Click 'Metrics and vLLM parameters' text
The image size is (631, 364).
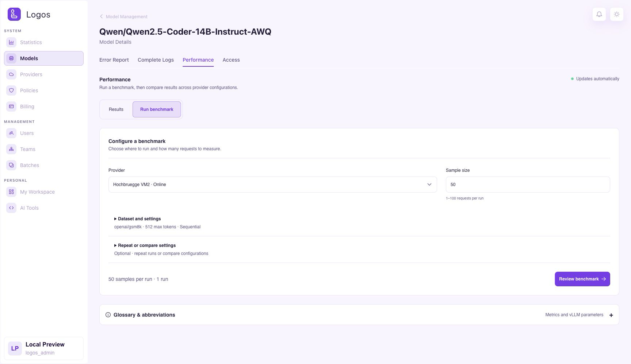574,315
